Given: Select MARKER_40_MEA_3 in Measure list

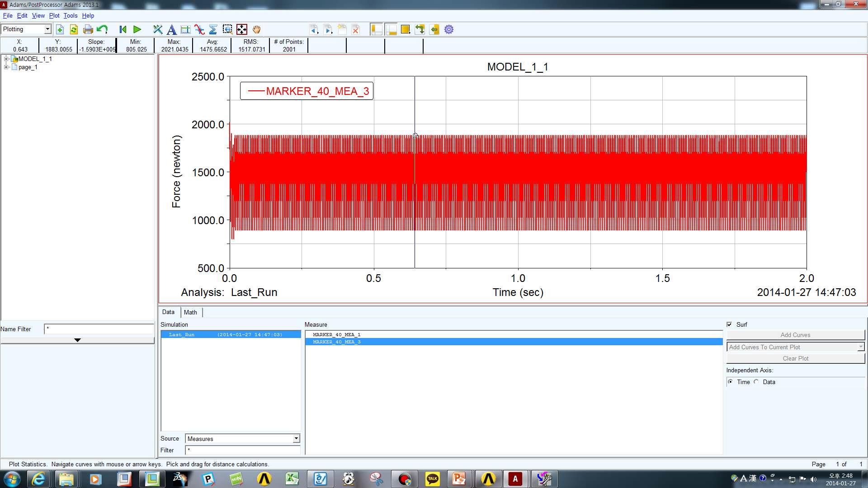Looking at the screenshot, I should [x=514, y=342].
